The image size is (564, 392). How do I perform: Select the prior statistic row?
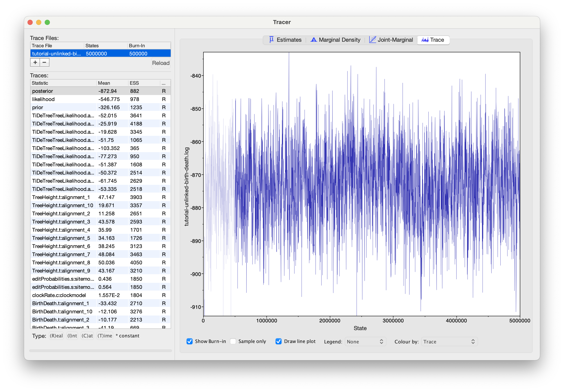tap(100, 107)
